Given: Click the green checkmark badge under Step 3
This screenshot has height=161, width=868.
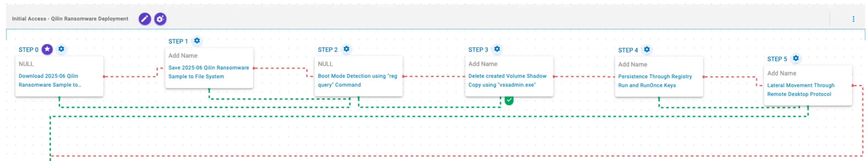Looking at the screenshot, I should tap(509, 100).
